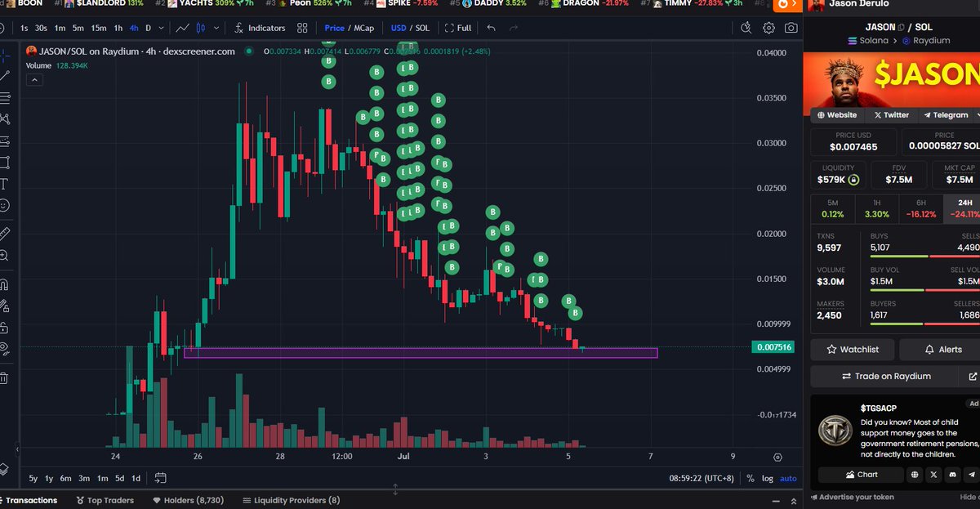Viewport: 980px width, 509px height.
Task: Undo the last chart action
Action: [491, 28]
